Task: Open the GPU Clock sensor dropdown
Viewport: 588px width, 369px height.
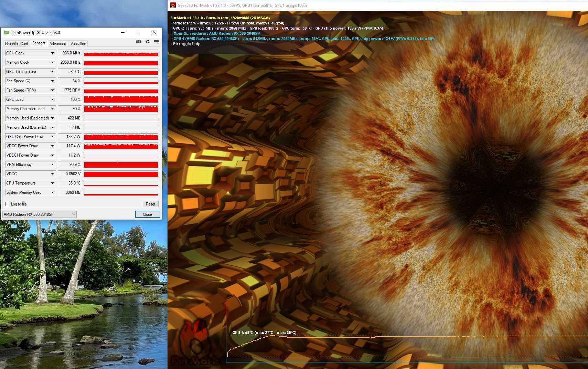Action: pos(52,53)
